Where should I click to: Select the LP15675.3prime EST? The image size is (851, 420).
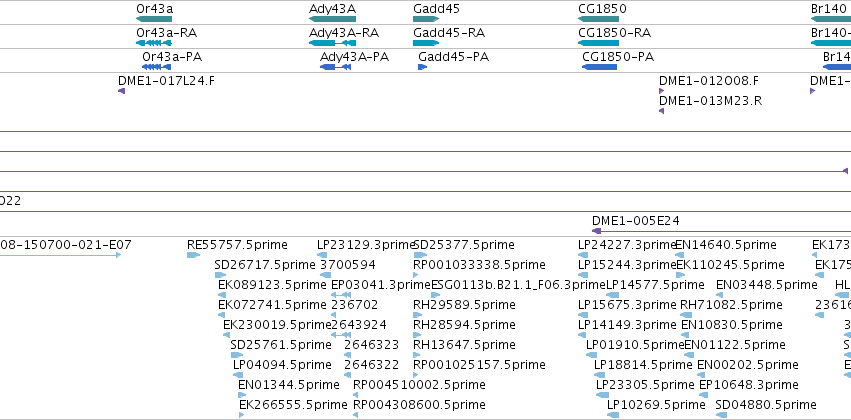pyautogui.click(x=583, y=315)
